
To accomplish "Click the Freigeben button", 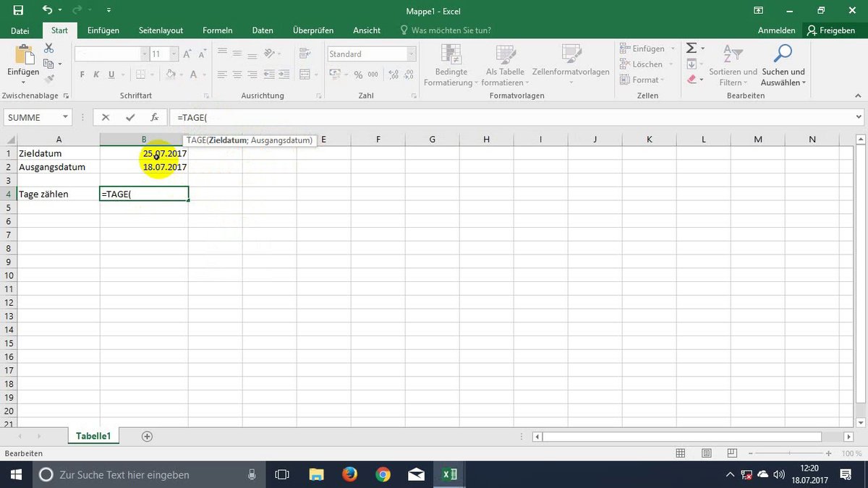I will coord(832,30).
